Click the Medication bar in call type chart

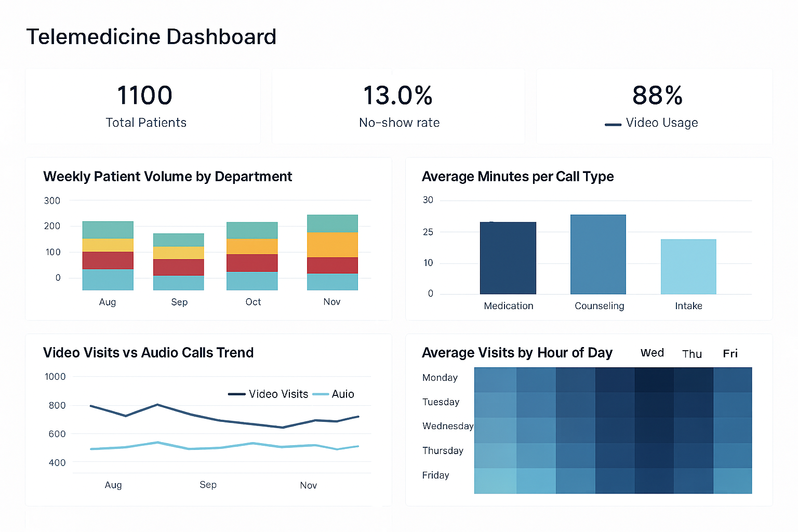508,257
